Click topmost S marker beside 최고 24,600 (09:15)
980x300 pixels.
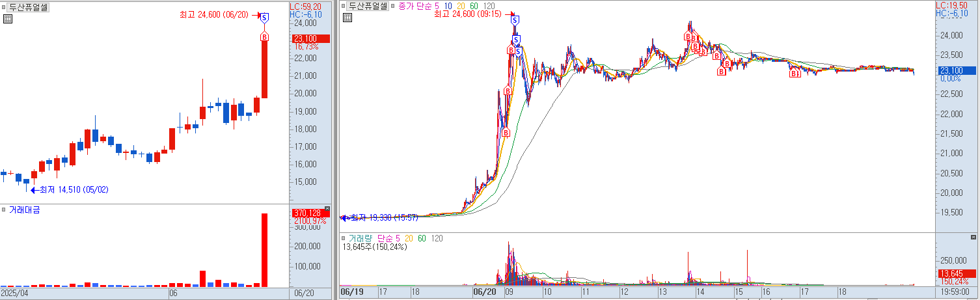[515, 21]
